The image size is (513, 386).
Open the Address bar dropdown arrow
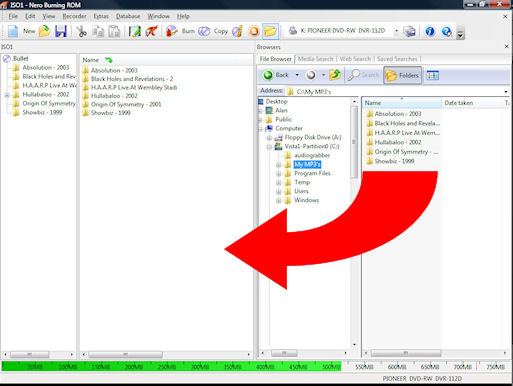click(x=506, y=91)
